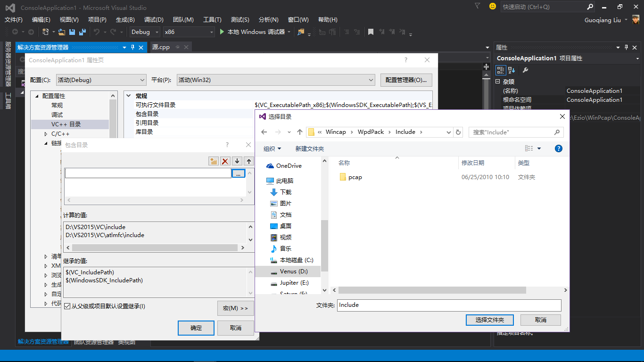644x362 pixels.
Task: Open OneDrive in the navigation pane
Action: click(x=284, y=166)
